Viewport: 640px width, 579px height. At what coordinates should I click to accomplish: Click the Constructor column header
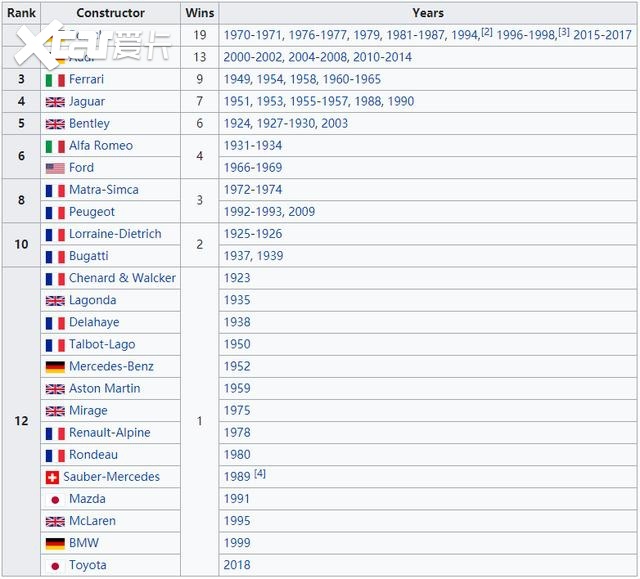110,13
